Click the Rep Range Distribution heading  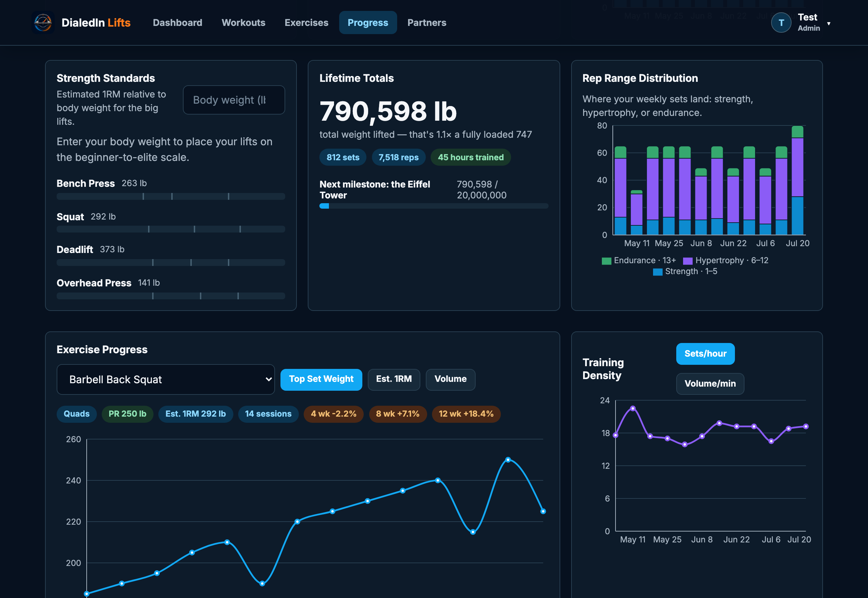click(x=640, y=78)
